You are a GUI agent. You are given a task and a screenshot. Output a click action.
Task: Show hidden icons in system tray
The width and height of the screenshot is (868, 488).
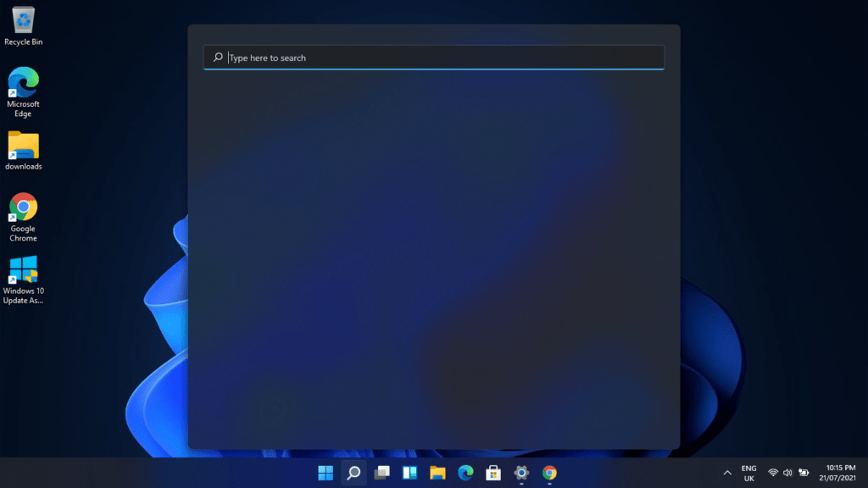(x=727, y=473)
